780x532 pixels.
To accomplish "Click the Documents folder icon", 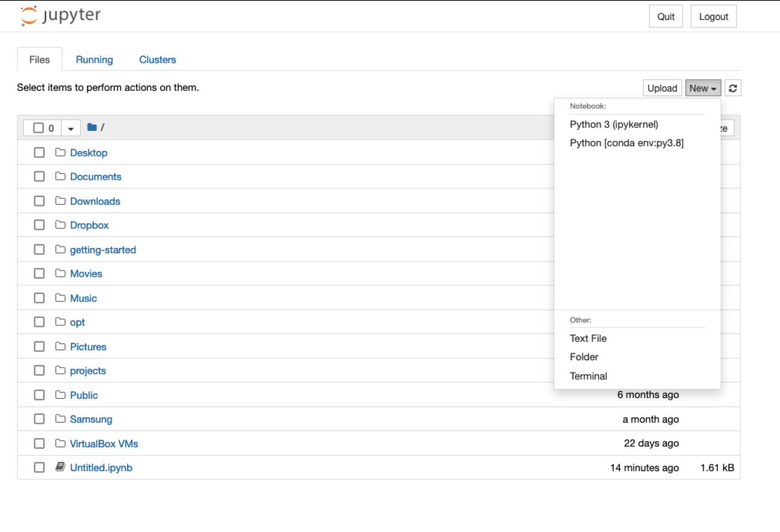I will coord(60,176).
